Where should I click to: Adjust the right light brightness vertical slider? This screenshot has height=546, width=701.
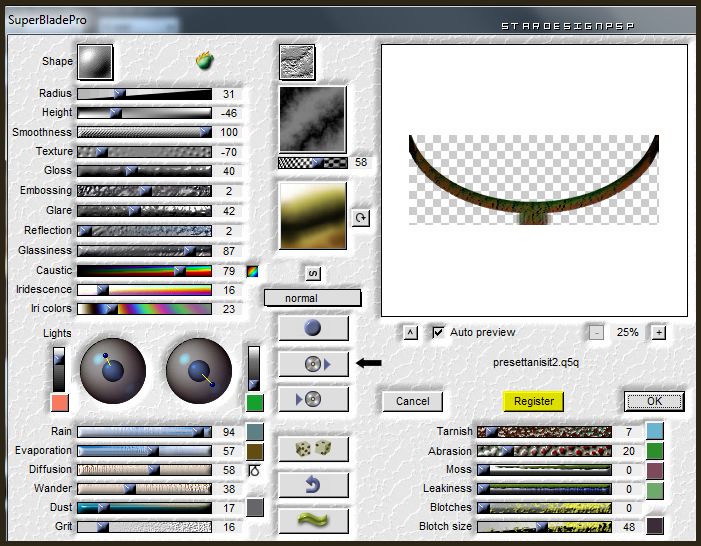tap(253, 368)
